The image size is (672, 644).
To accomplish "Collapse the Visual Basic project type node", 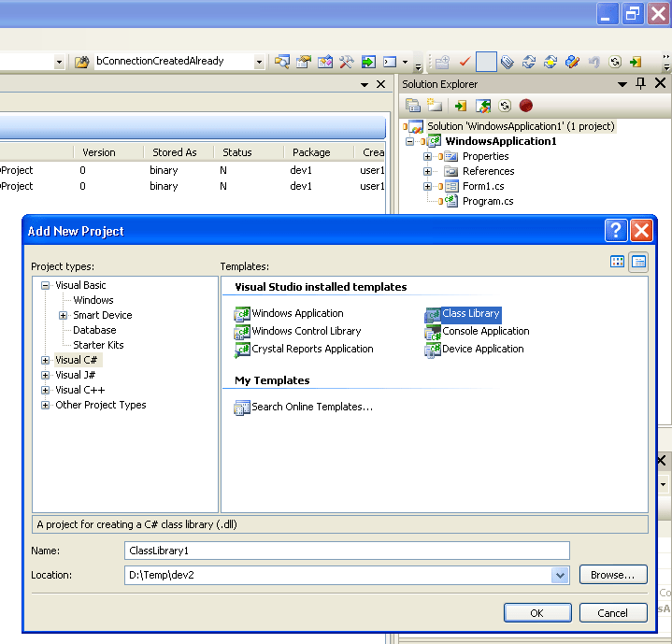I will 45,285.
